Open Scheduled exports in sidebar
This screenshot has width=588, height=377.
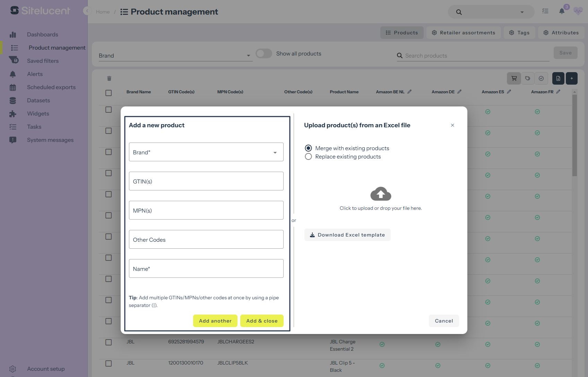tap(51, 87)
